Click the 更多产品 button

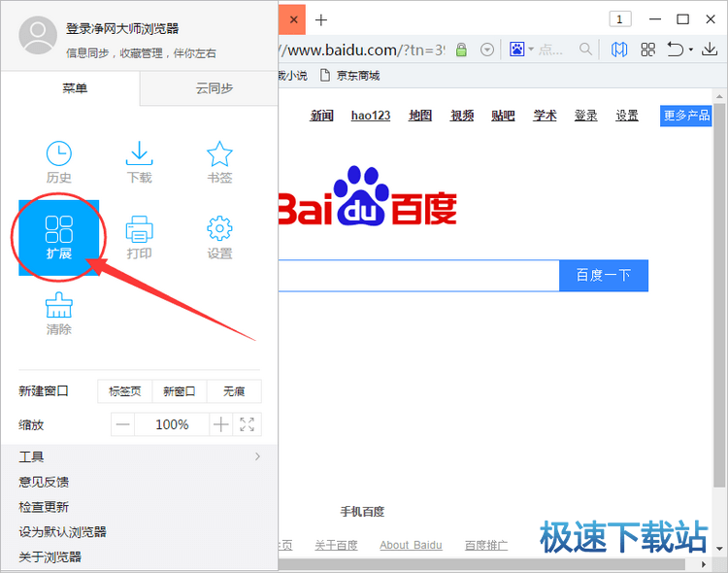[685, 116]
